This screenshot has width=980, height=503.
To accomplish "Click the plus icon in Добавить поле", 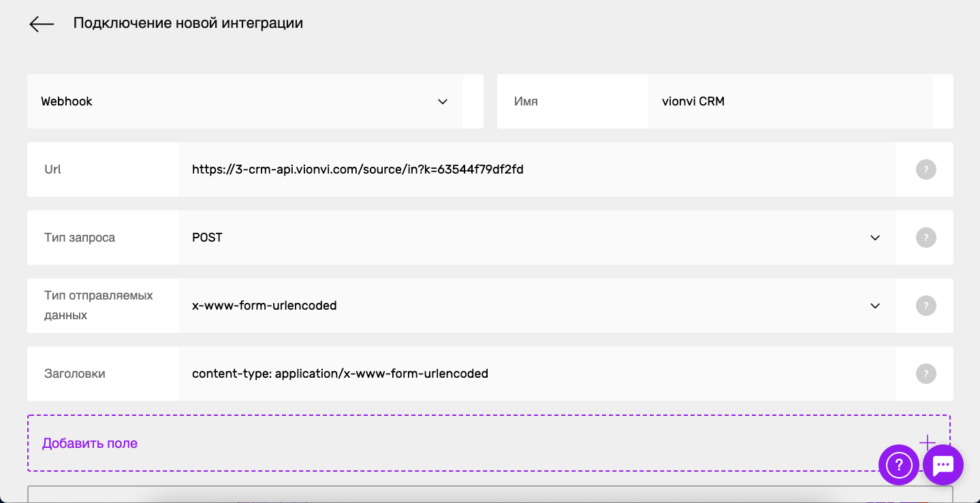I will [927, 443].
